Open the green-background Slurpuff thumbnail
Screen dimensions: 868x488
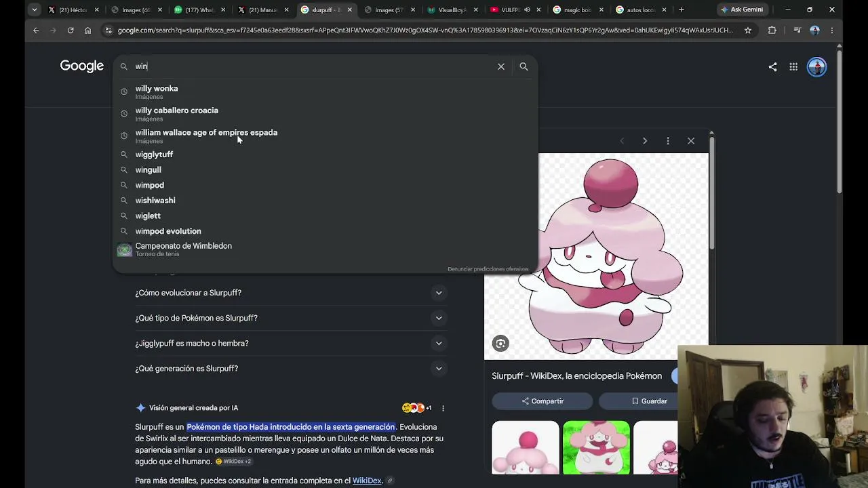pos(596,447)
